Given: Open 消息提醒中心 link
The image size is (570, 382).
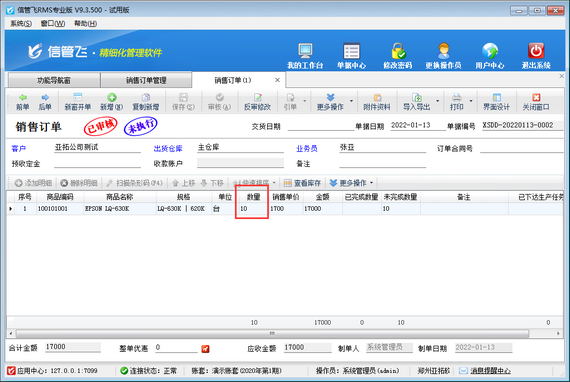Looking at the screenshot, I should click(490, 371).
